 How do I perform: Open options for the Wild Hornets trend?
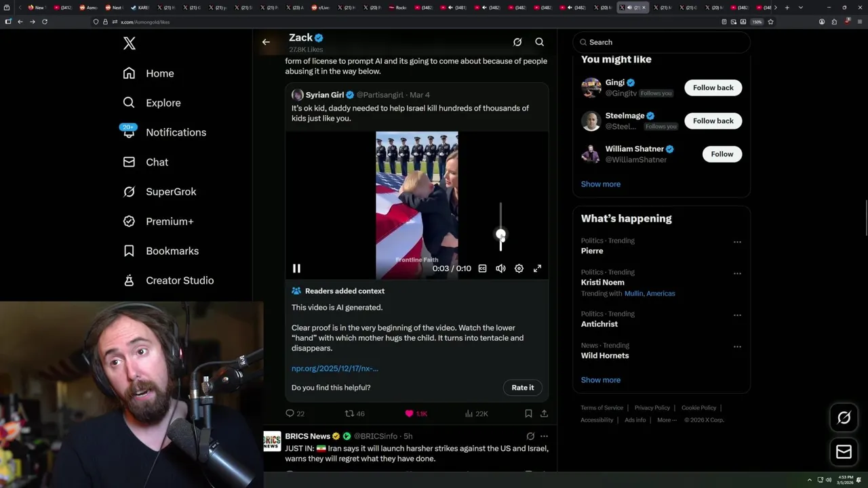click(x=737, y=346)
